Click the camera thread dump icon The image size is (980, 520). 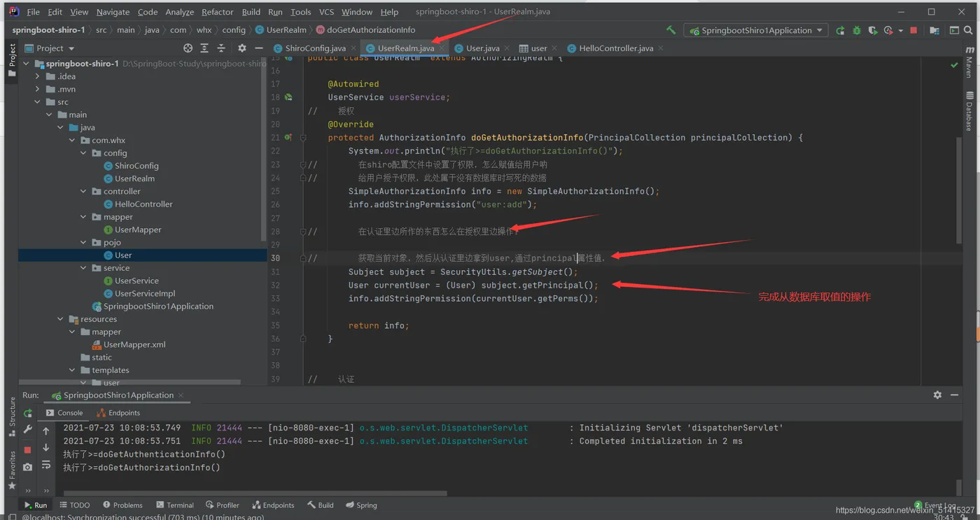(x=28, y=467)
